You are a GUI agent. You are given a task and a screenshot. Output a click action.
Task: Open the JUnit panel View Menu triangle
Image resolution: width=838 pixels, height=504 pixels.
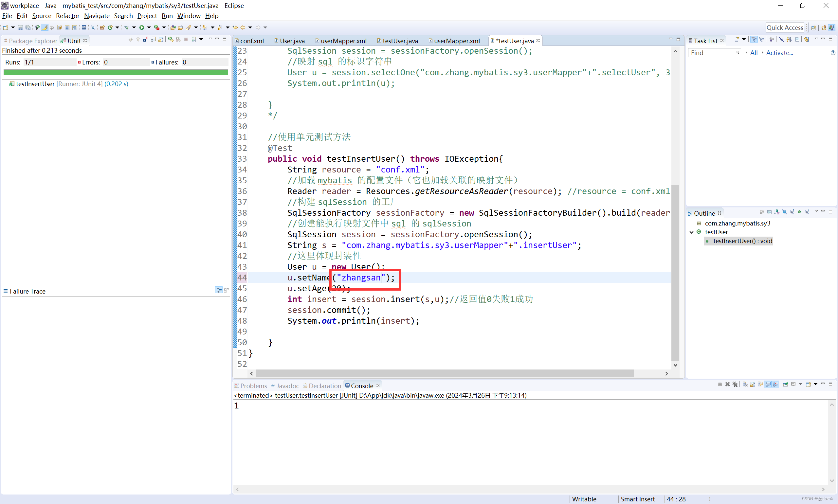pos(210,39)
